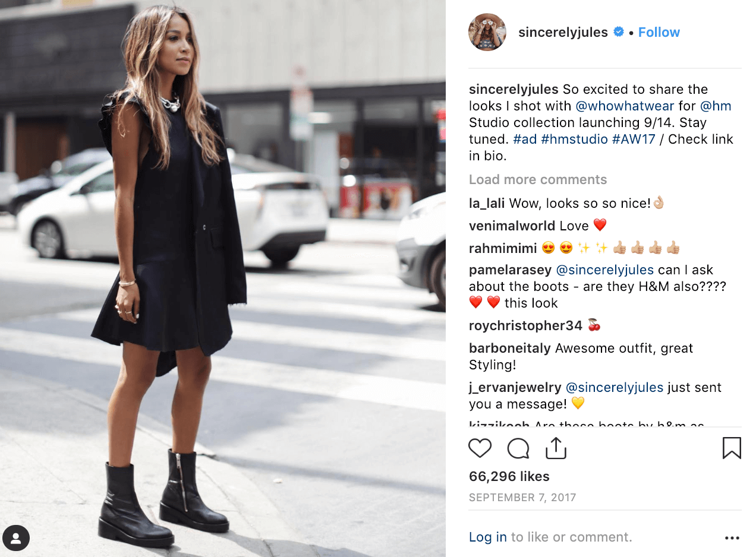The width and height of the screenshot is (756, 557).
Task: Open the @hm mention in the caption
Action: coord(716,106)
